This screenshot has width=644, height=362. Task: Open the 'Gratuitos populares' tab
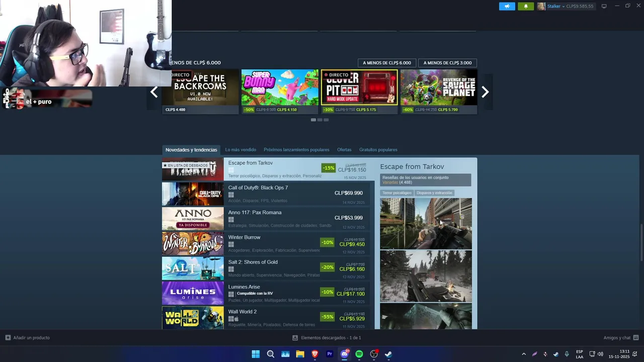pos(378,150)
